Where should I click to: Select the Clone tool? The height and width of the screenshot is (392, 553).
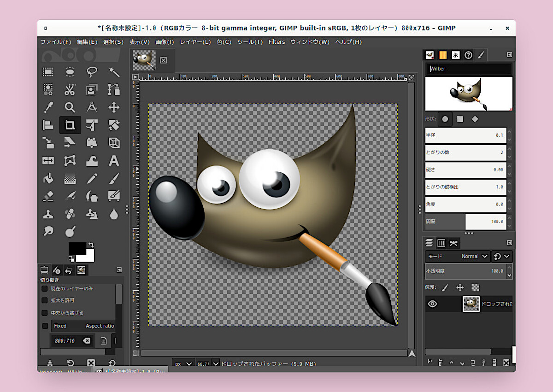[48, 214]
